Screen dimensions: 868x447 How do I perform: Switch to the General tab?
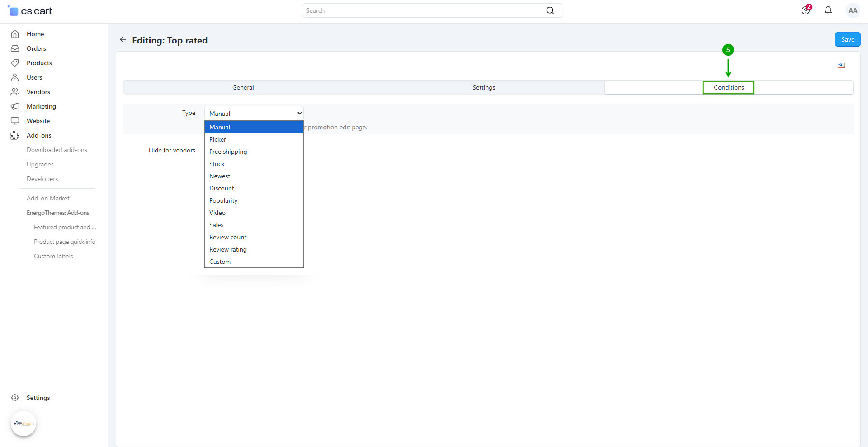tap(243, 87)
